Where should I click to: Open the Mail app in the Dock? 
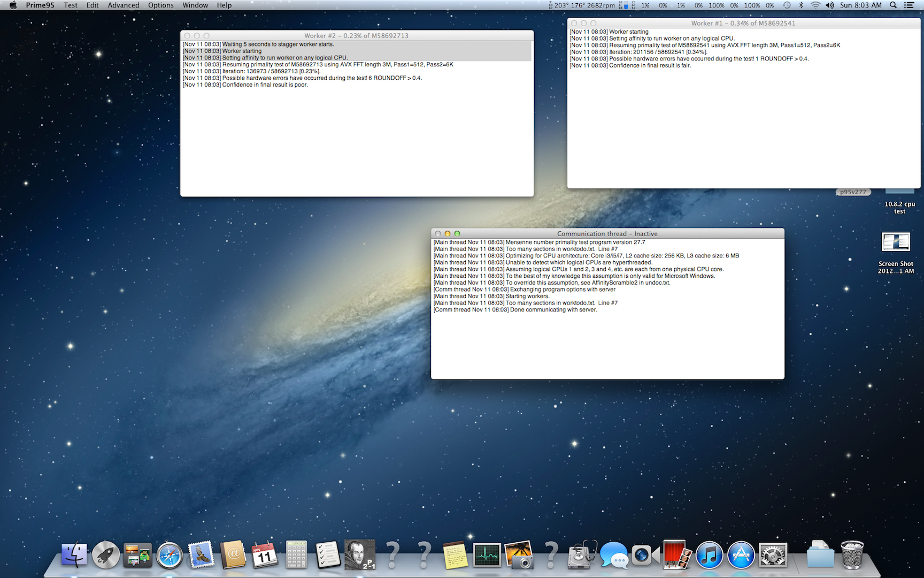[x=202, y=555]
